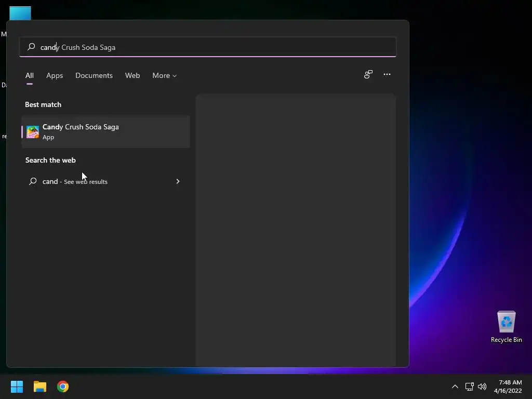The image size is (532, 399).
Task: Click the volume speaker tray icon
Action: [x=482, y=387]
